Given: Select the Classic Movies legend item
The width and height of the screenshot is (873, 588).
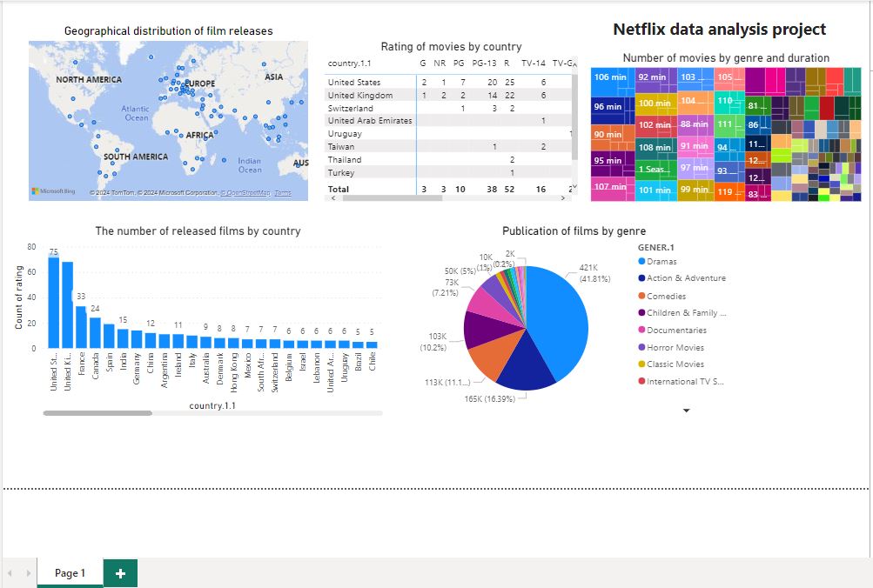Looking at the screenshot, I should click(x=671, y=364).
